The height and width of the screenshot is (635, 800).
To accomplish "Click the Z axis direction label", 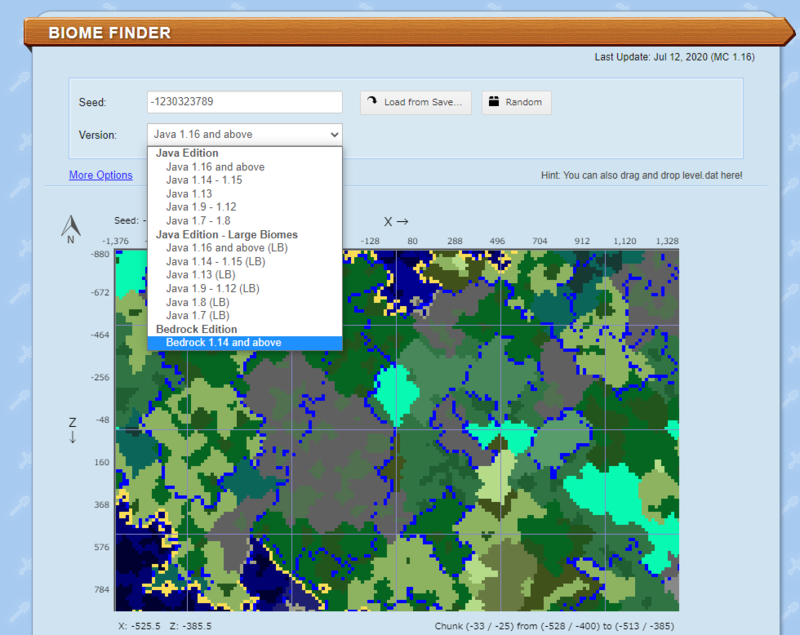I will [x=72, y=430].
